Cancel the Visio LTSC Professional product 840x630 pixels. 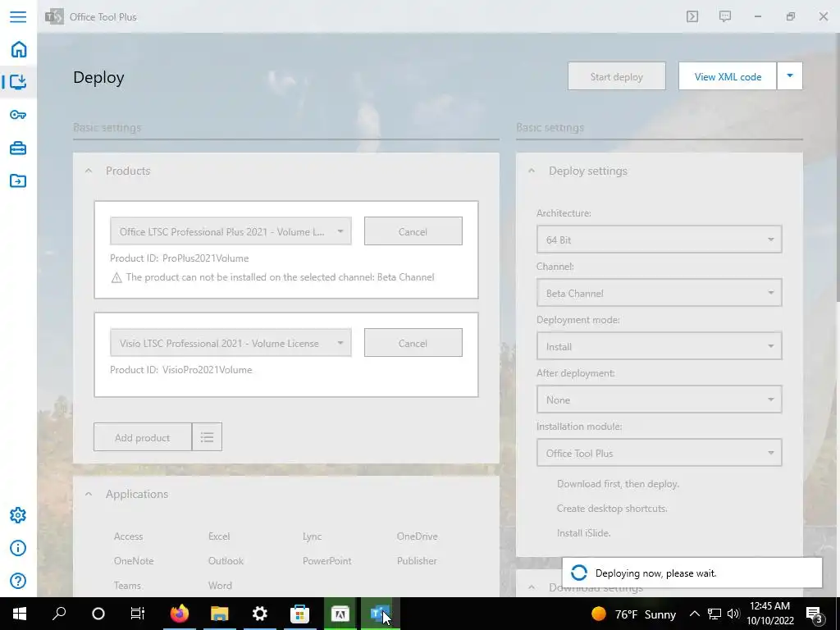coord(413,343)
